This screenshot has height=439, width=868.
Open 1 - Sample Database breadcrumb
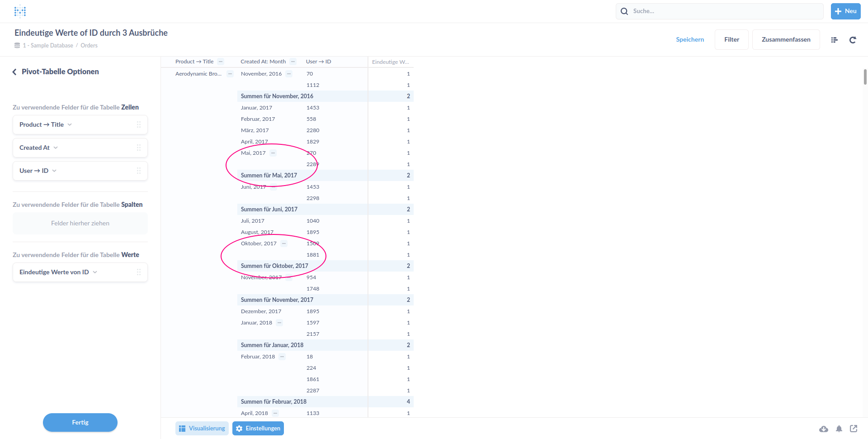(48, 46)
